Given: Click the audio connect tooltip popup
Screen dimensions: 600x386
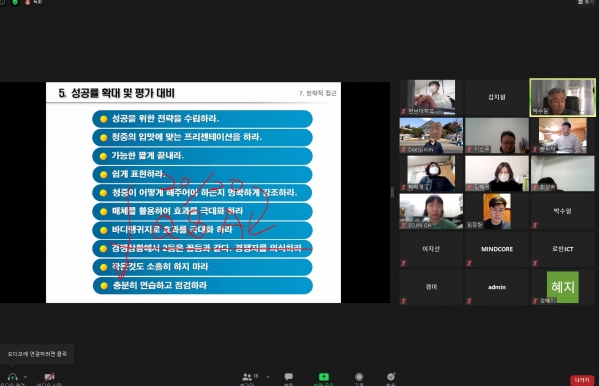Looking at the screenshot, I should pyautogui.click(x=37, y=354).
